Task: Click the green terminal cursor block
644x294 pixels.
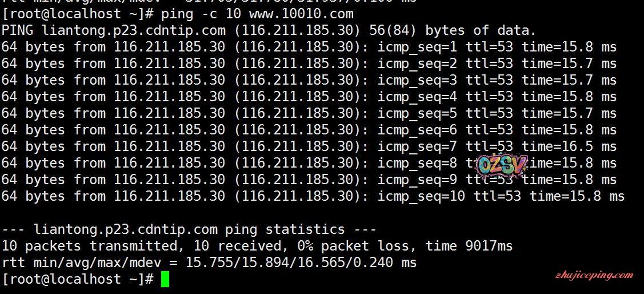Action: click(x=165, y=279)
